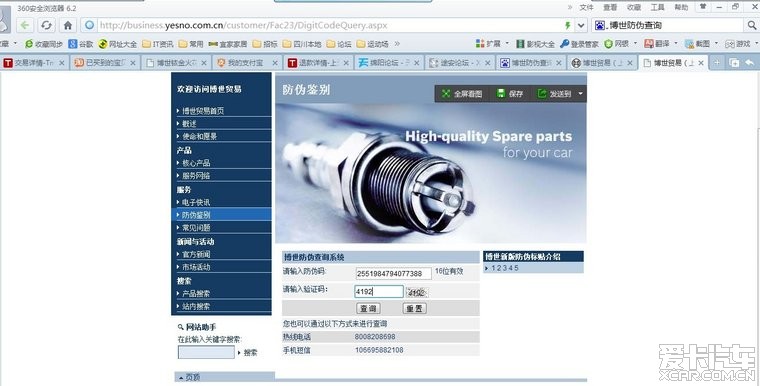
Task: Click the 重置 reset button
Action: [x=414, y=308]
